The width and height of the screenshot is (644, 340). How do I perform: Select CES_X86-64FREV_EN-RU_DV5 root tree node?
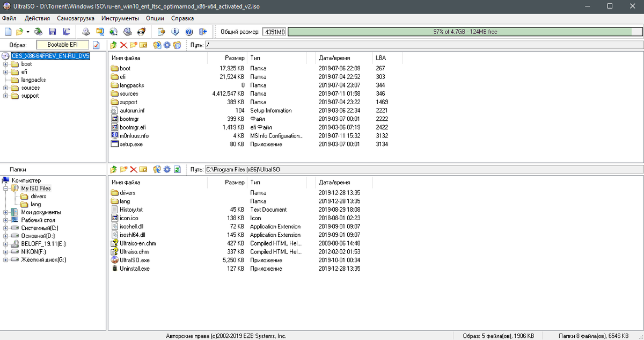[50, 56]
